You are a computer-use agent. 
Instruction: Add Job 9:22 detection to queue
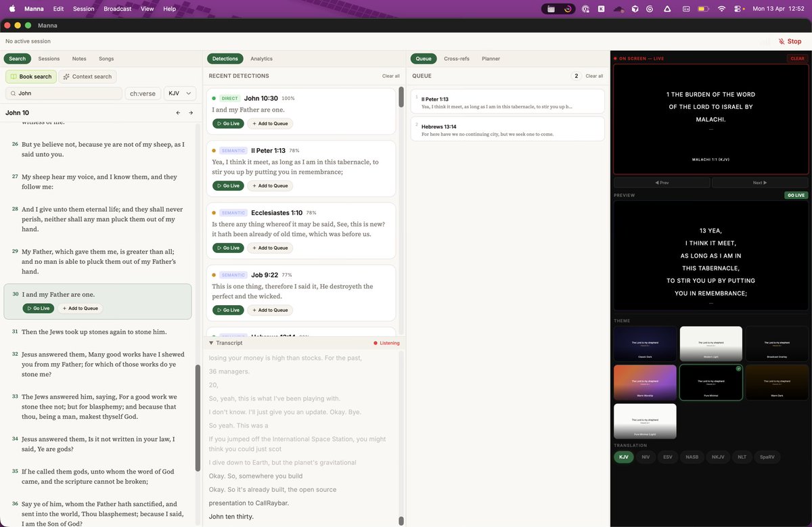270,310
